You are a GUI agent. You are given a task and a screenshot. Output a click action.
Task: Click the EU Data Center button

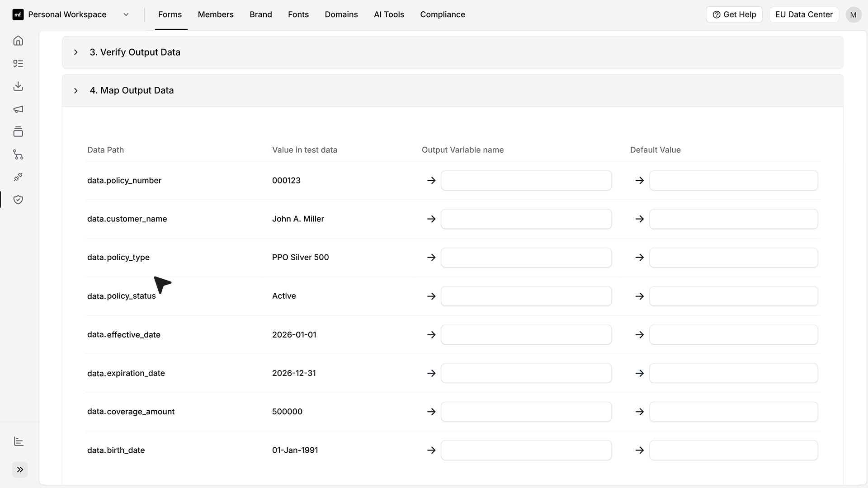(x=804, y=14)
